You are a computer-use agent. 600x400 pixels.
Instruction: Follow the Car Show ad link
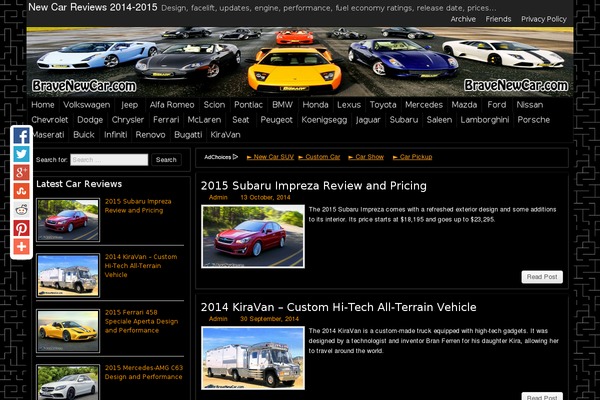pos(366,157)
